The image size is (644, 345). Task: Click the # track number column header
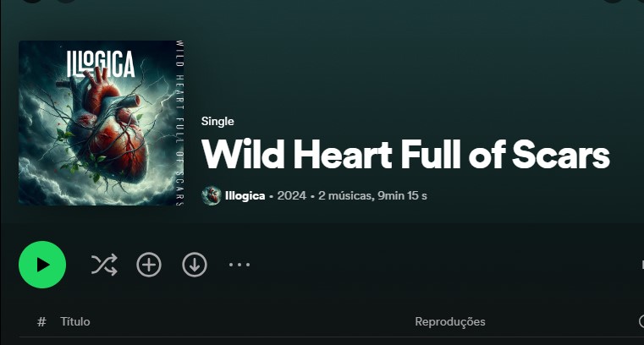click(41, 321)
